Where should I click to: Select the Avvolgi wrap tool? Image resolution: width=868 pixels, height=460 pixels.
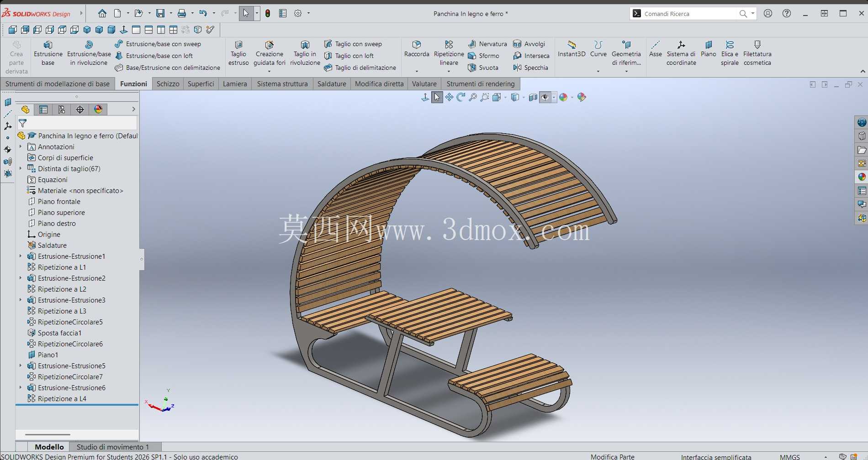(529, 44)
